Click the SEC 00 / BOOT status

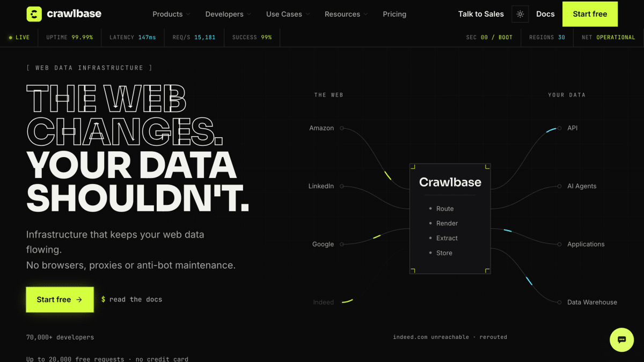(489, 38)
